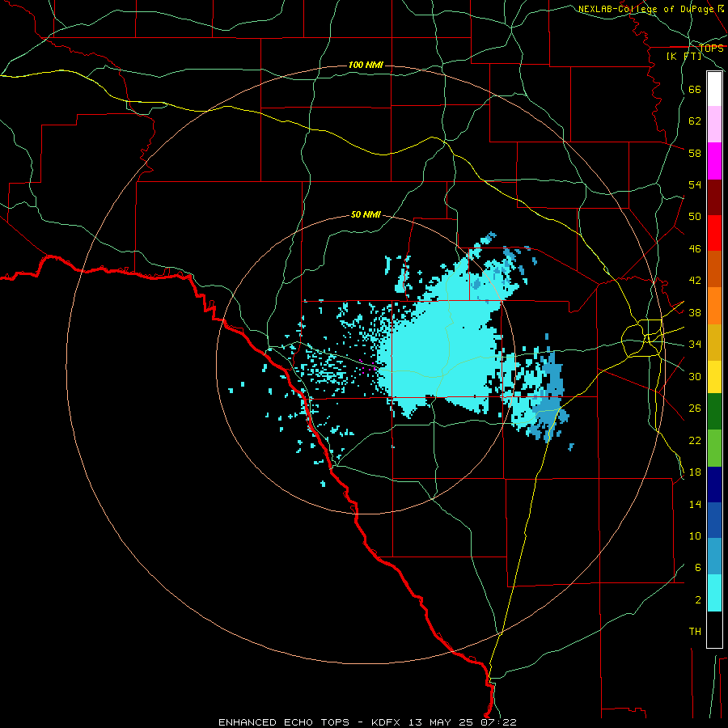Click the legend value 14
The height and width of the screenshot is (728, 728).
(x=695, y=505)
